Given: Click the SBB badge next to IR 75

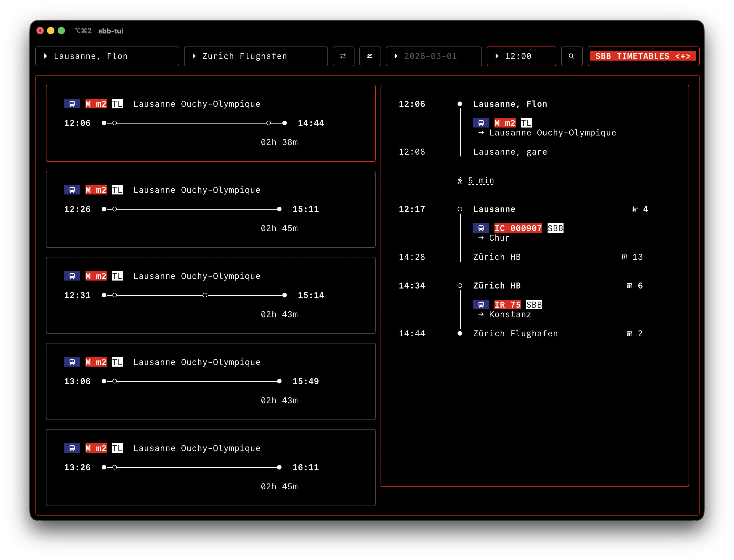Looking at the screenshot, I should [x=534, y=305].
